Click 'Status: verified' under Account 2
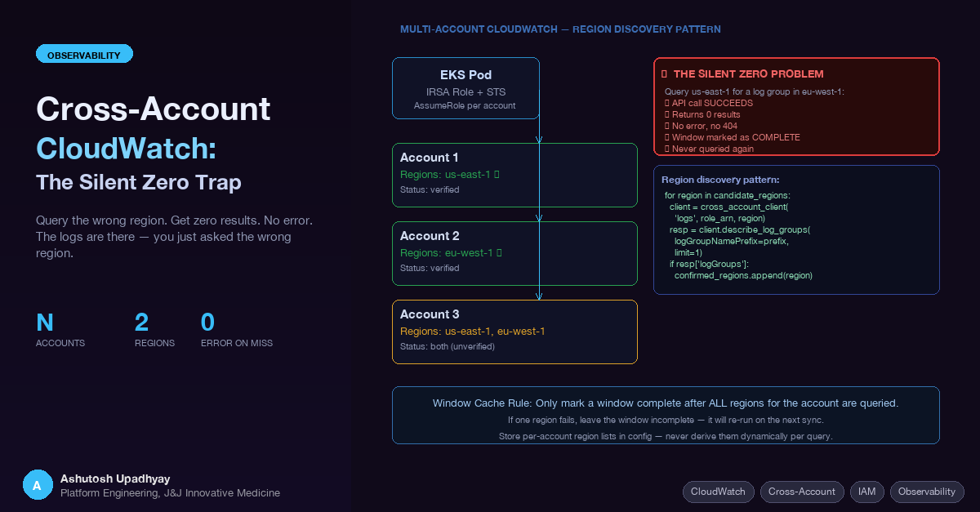 [430, 268]
